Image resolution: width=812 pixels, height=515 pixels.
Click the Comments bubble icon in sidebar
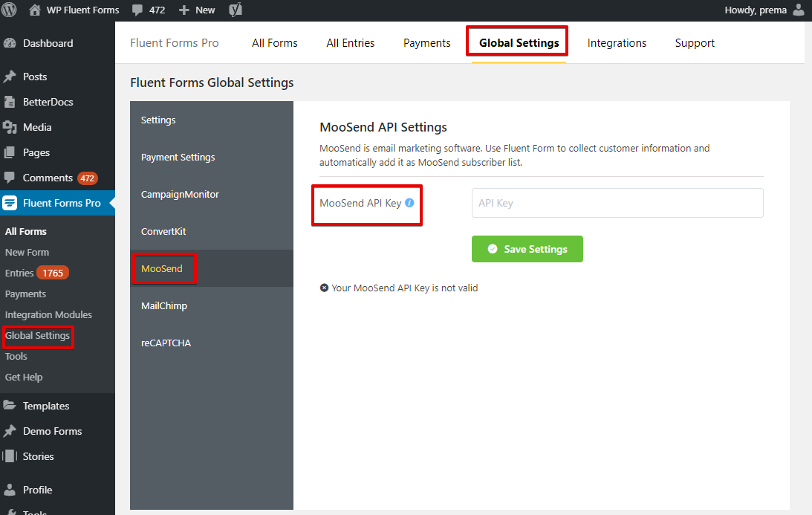pos(10,178)
